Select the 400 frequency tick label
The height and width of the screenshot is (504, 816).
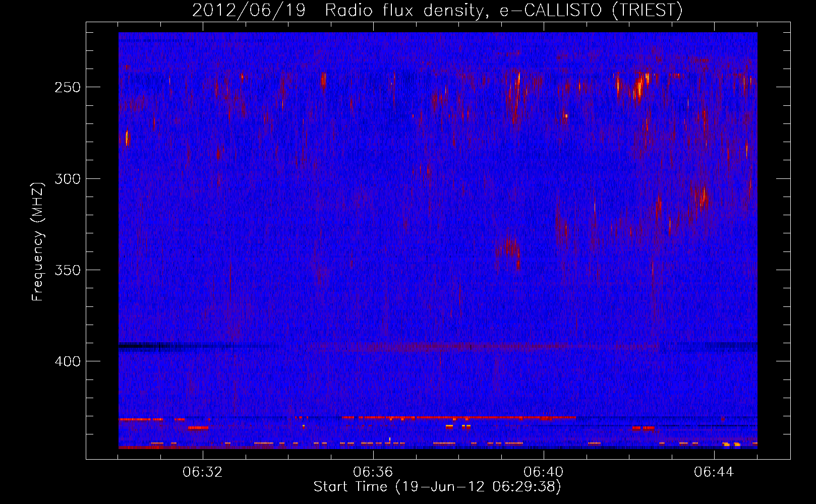pos(68,362)
